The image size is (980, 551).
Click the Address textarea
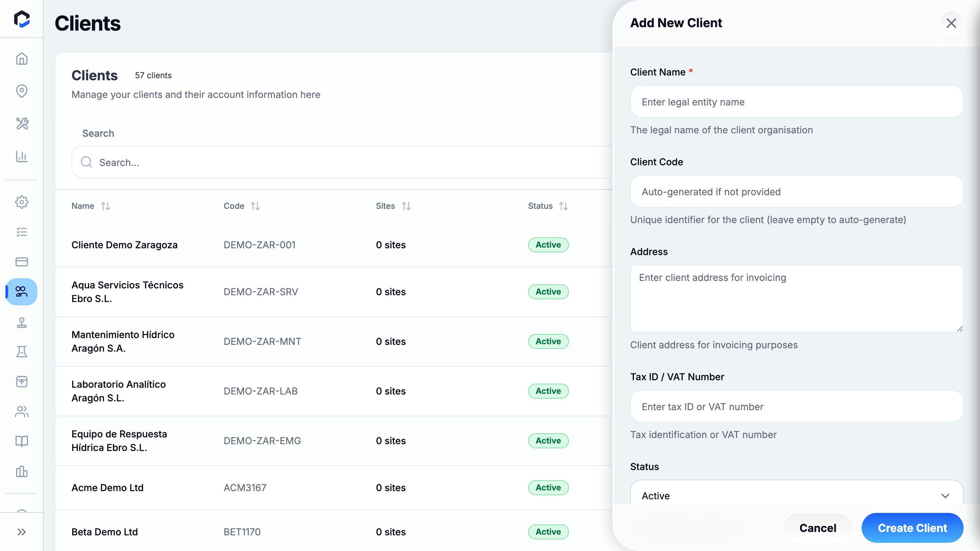coord(797,299)
